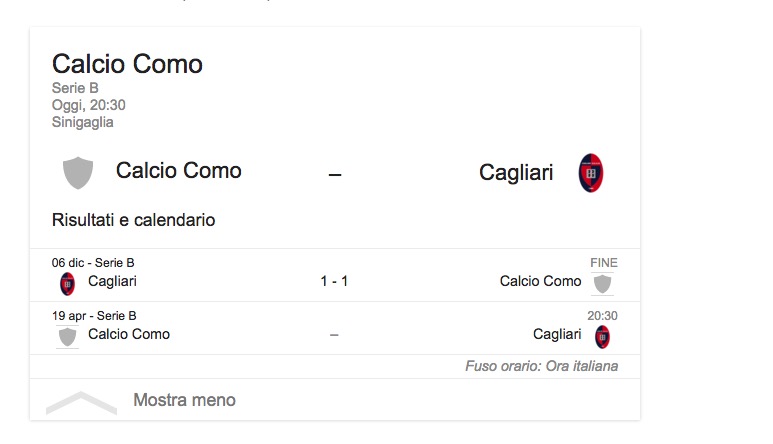Click the Cagliari team name in 06 dic row
The width and height of the screenshot is (773, 444).
(x=112, y=281)
